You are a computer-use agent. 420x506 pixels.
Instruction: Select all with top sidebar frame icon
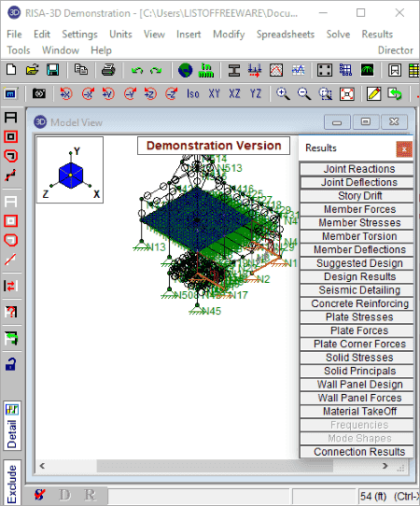pyautogui.click(x=10, y=117)
